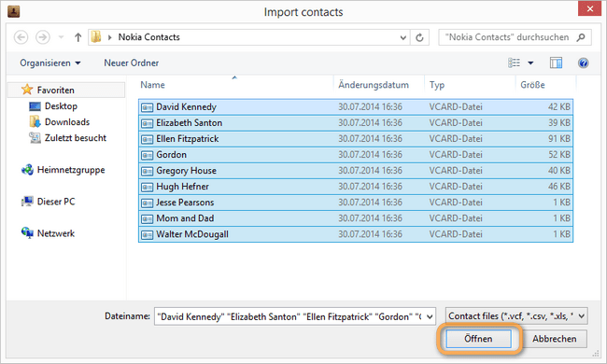Click the vCard icon of Hugh Hefner
Image resolution: width=607 pixels, height=364 pixels.
(148, 188)
